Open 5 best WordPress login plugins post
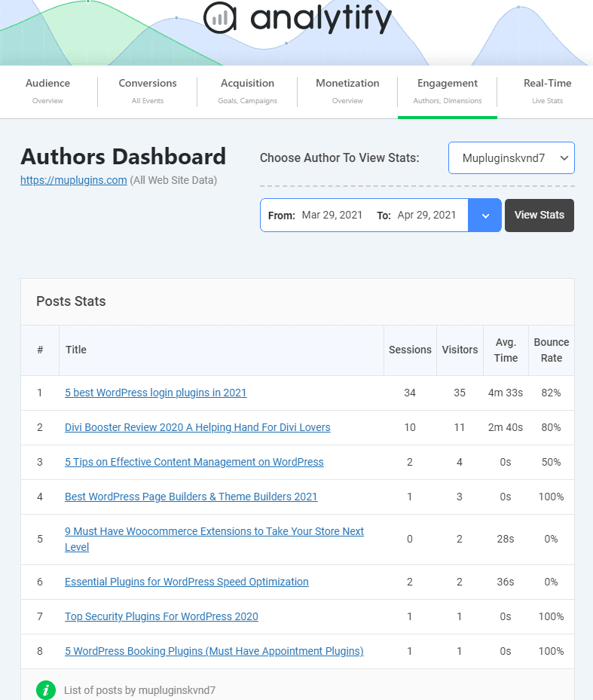 point(156,393)
